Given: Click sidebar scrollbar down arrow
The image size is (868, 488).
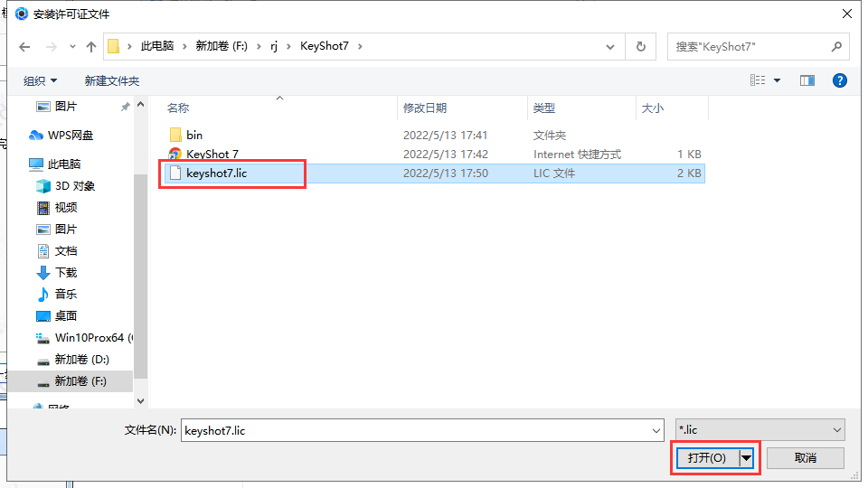Looking at the screenshot, I should [141, 401].
